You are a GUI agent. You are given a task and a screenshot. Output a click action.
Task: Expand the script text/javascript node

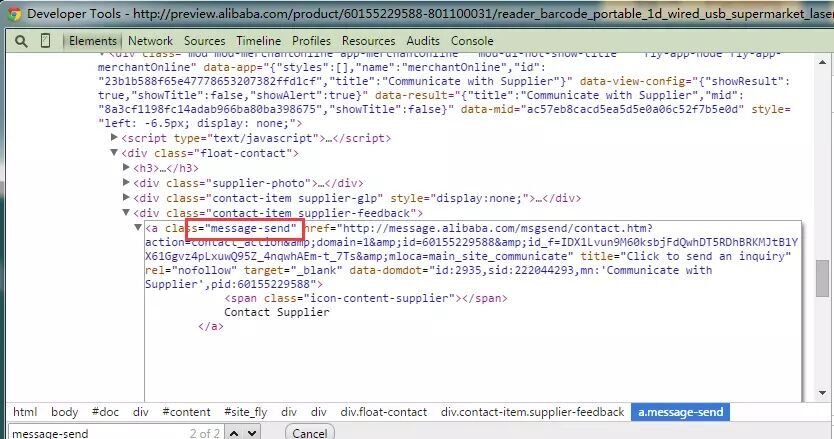[x=114, y=137]
